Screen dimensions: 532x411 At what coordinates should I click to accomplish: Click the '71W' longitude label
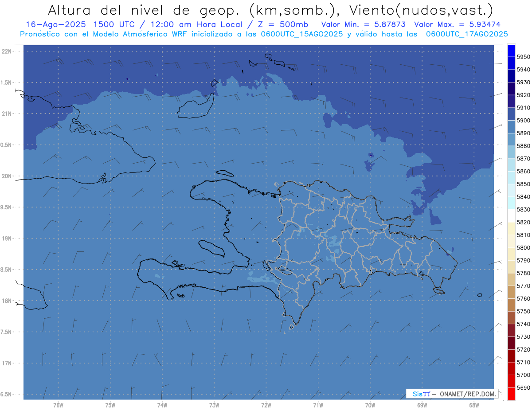click(x=318, y=405)
